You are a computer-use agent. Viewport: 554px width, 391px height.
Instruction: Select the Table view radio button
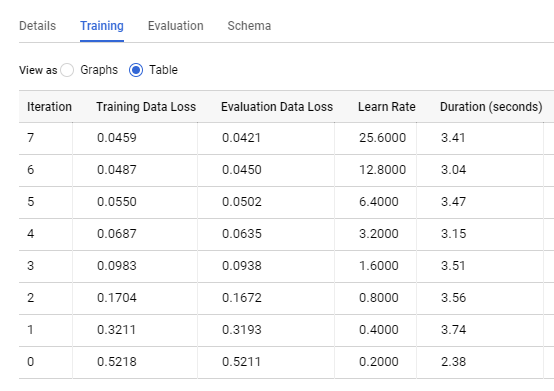point(136,70)
